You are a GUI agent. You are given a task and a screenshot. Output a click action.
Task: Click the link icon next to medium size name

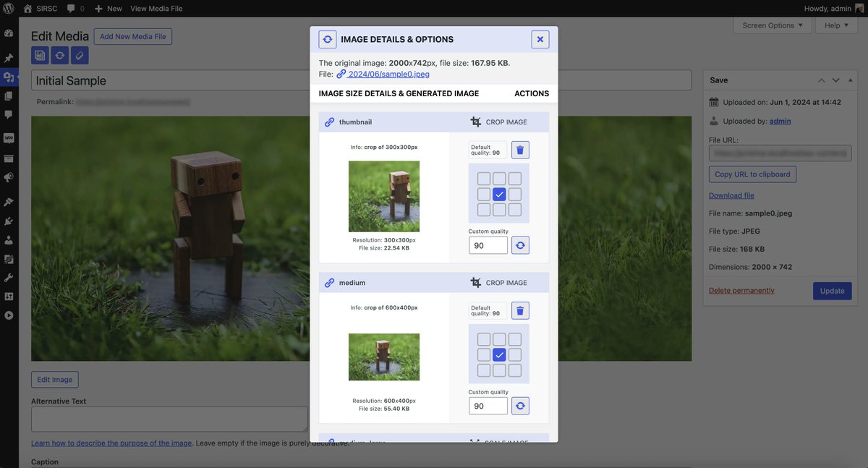click(330, 282)
